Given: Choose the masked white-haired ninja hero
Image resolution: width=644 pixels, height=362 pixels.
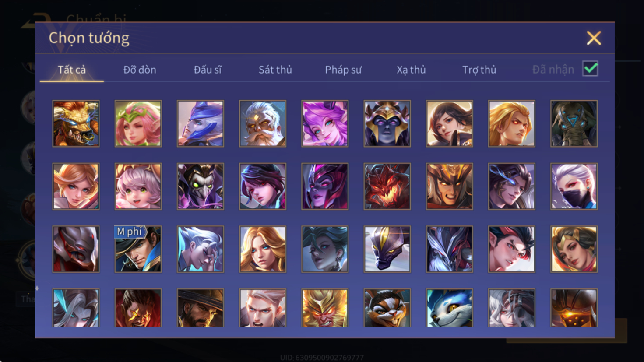Looking at the screenshot, I should [x=574, y=186].
